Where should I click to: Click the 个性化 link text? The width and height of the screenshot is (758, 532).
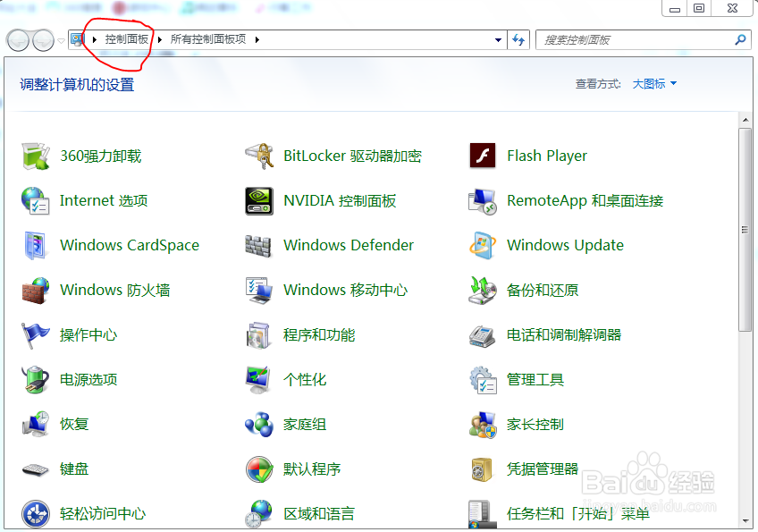point(305,380)
